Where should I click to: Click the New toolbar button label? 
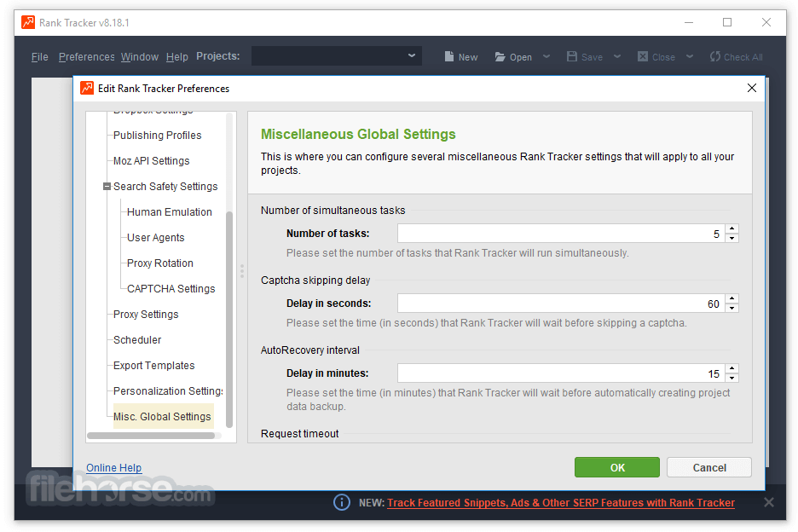[468, 57]
